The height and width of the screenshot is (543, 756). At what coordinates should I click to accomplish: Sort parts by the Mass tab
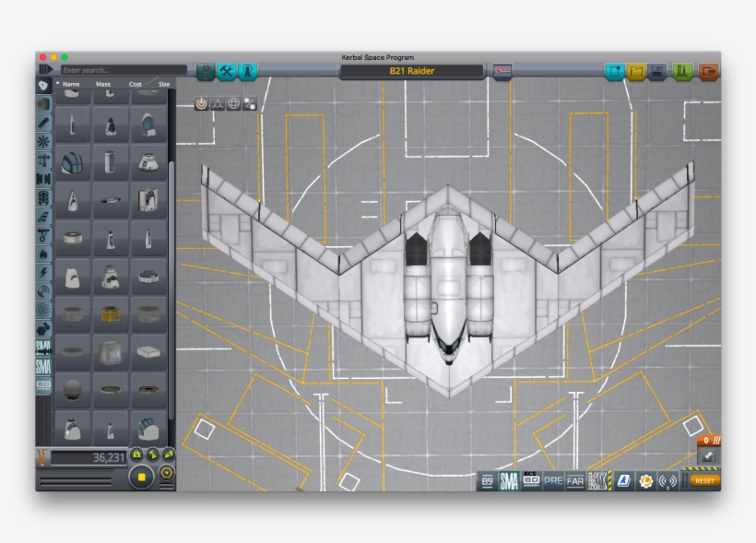[103, 83]
